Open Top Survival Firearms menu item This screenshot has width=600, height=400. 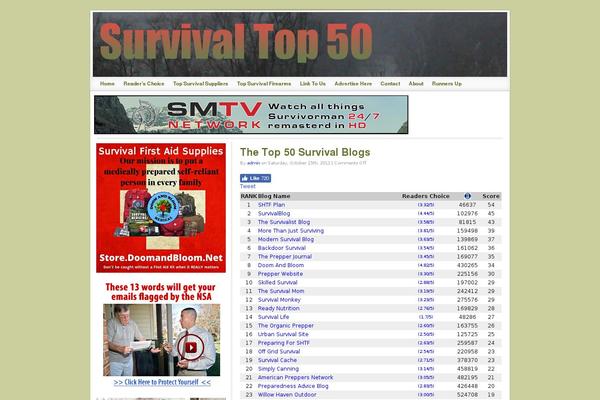point(264,83)
